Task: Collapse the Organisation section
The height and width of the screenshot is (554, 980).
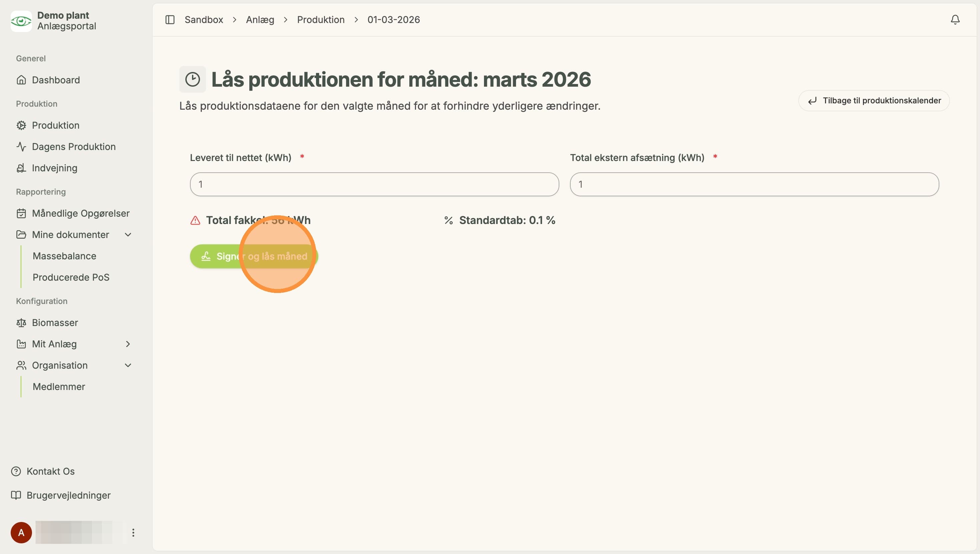Action: (128, 365)
